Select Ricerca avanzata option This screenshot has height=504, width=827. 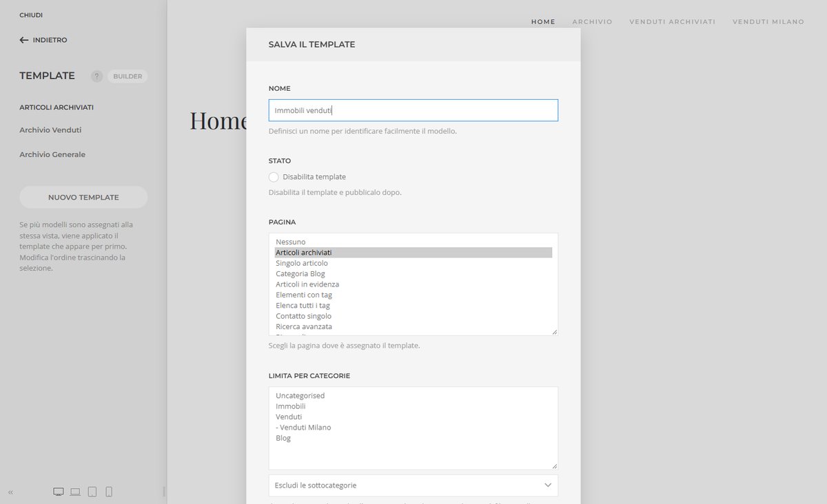413,326
